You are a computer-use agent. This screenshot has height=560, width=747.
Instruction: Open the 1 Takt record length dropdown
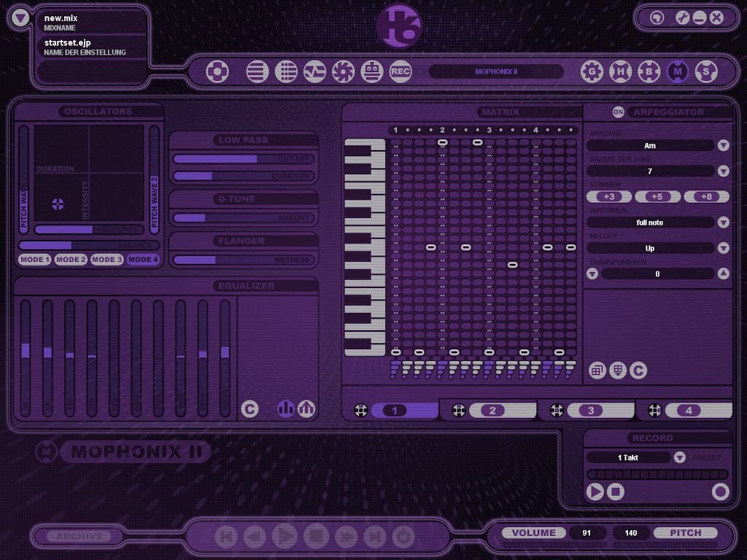point(679,458)
